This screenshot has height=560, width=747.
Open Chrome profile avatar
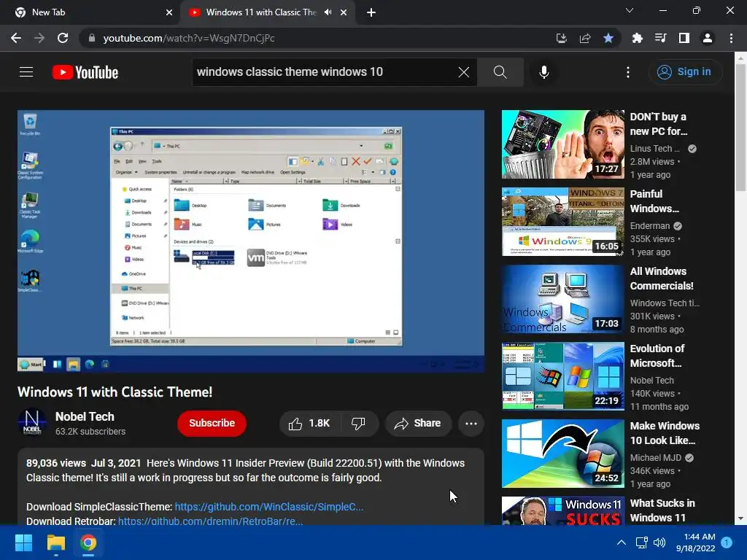(x=708, y=38)
